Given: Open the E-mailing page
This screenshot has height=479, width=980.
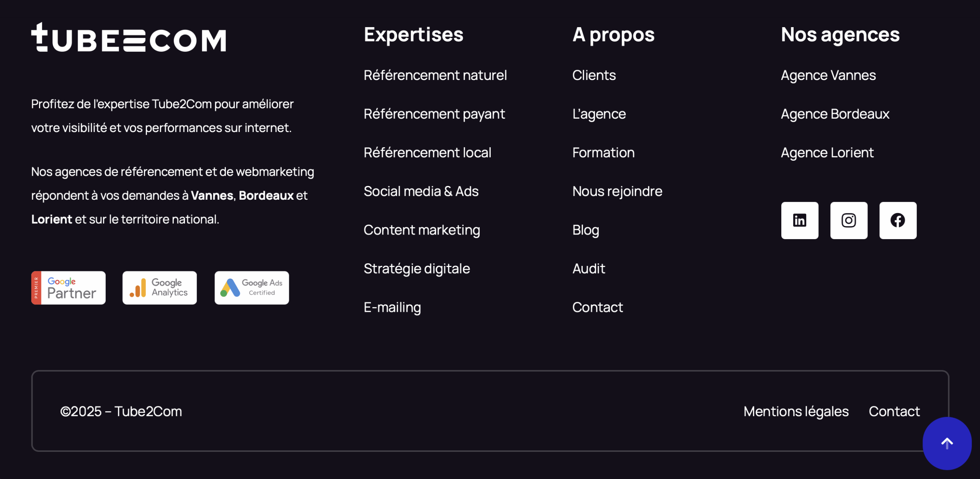Looking at the screenshot, I should click(392, 307).
